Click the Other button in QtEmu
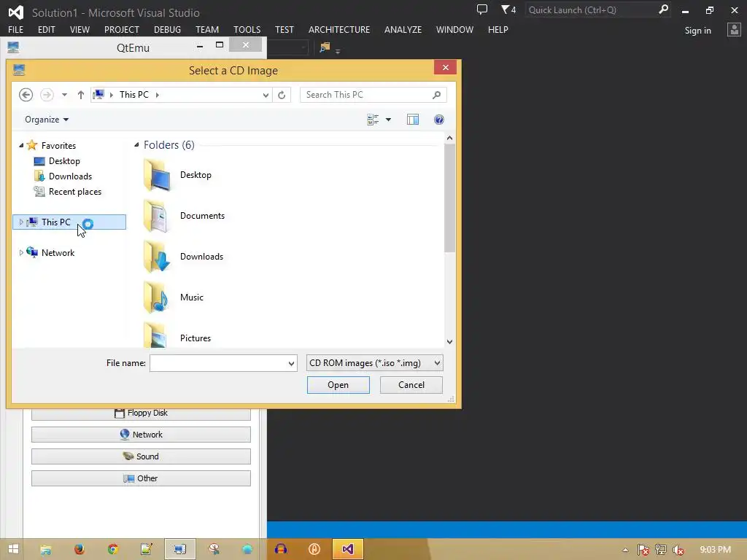The height and width of the screenshot is (560, 747). pos(141,478)
